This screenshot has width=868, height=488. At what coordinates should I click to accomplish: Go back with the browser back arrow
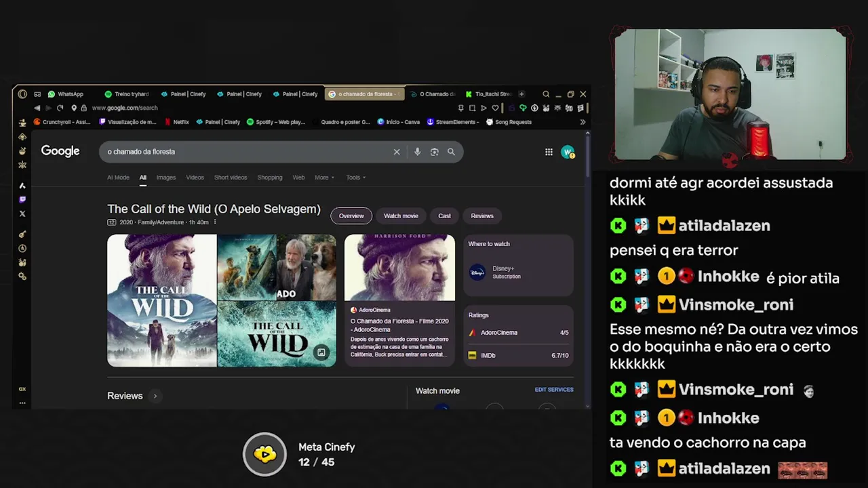(37, 108)
